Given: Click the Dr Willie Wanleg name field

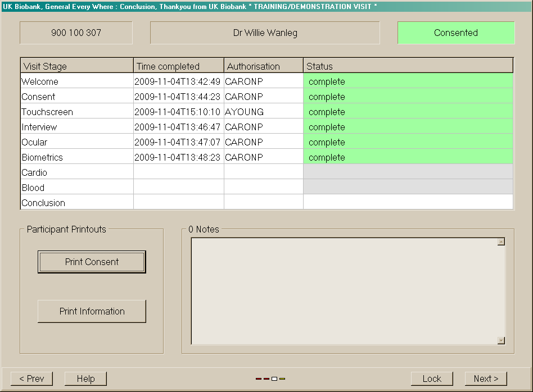Looking at the screenshot, I should tap(265, 33).
